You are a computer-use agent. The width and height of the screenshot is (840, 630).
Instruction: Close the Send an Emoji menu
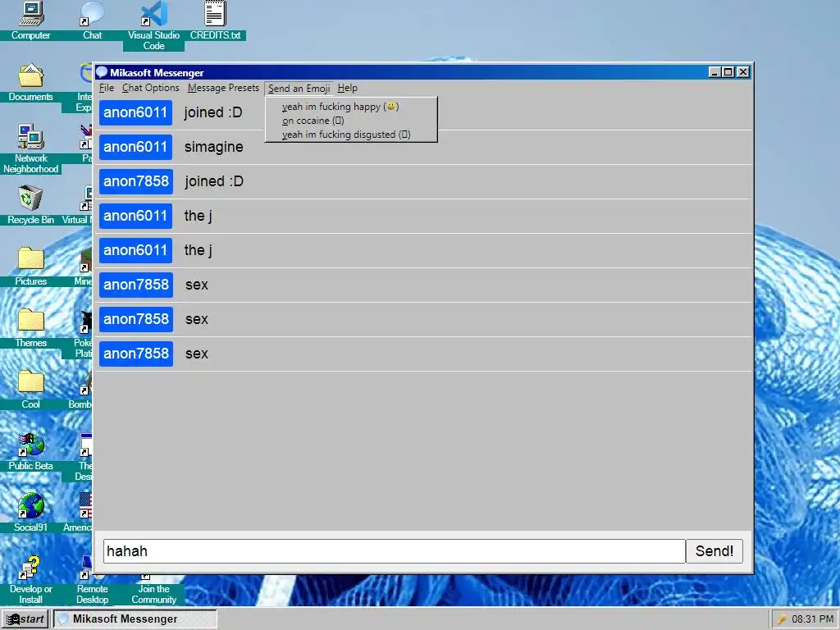click(x=299, y=89)
